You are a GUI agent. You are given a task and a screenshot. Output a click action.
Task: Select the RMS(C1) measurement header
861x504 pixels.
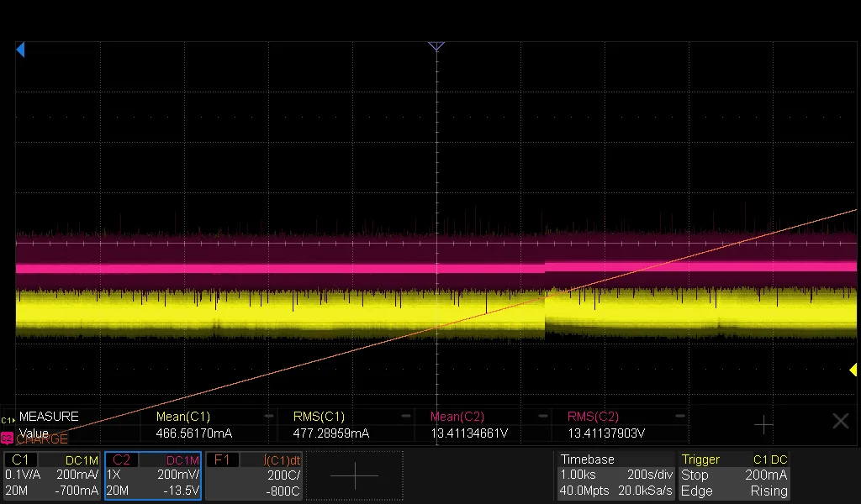pyautogui.click(x=319, y=417)
